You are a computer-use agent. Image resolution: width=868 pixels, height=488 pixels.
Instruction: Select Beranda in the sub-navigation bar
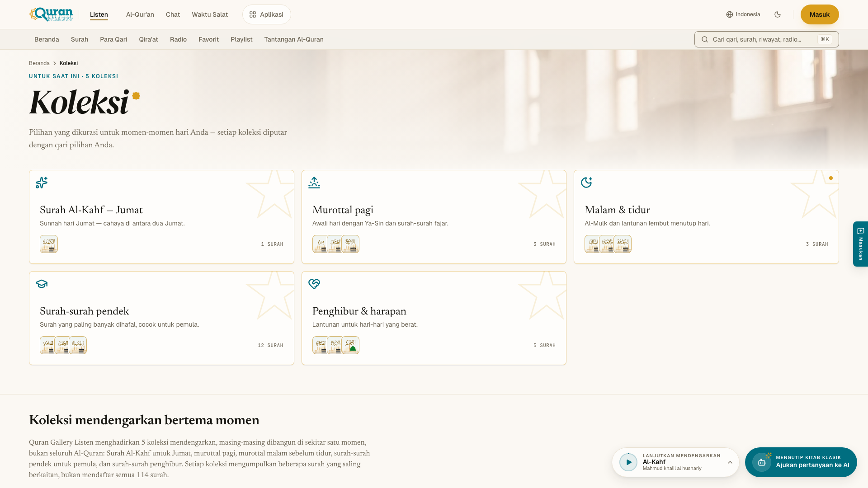click(47, 39)
